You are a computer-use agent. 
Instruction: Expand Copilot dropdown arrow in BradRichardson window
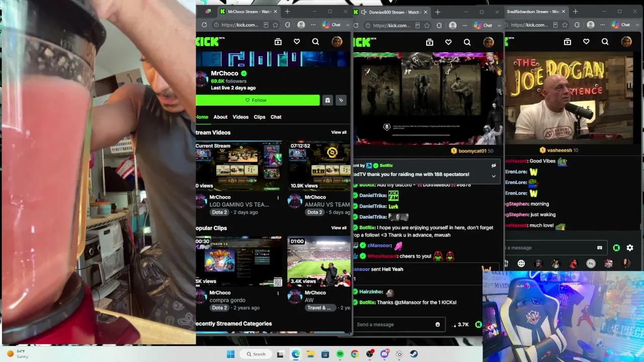637,25
